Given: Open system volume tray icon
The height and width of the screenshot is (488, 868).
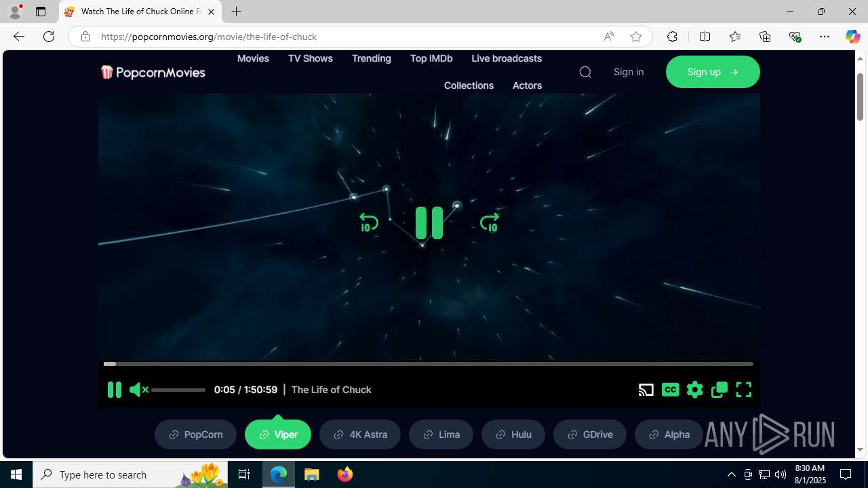Looking at the screenshot, I should [781, 474].
